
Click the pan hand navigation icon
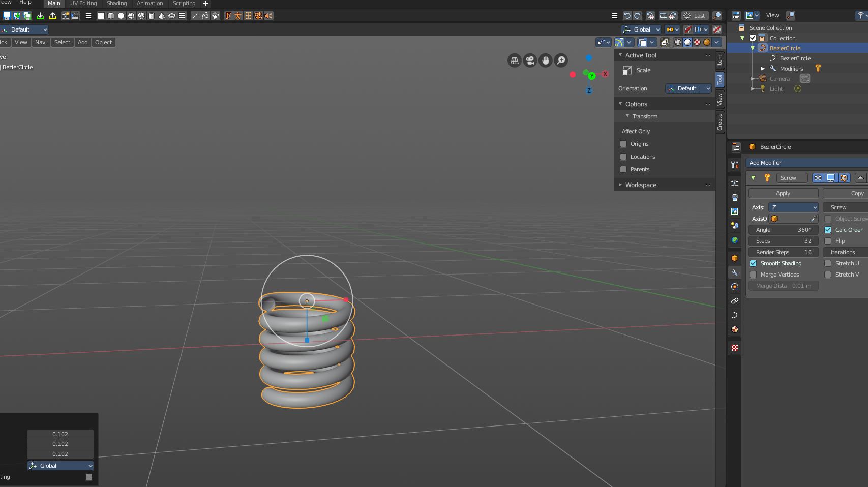545,60
